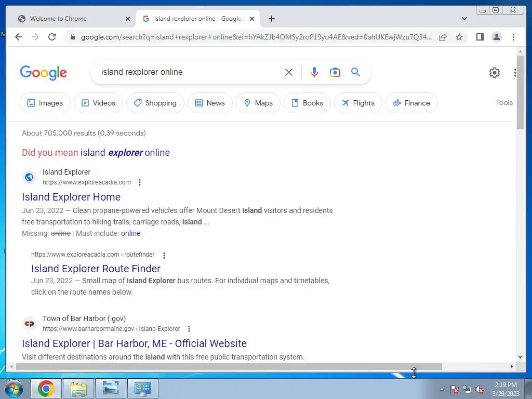
Task: Filter results by News
Action: click(210, 103)
